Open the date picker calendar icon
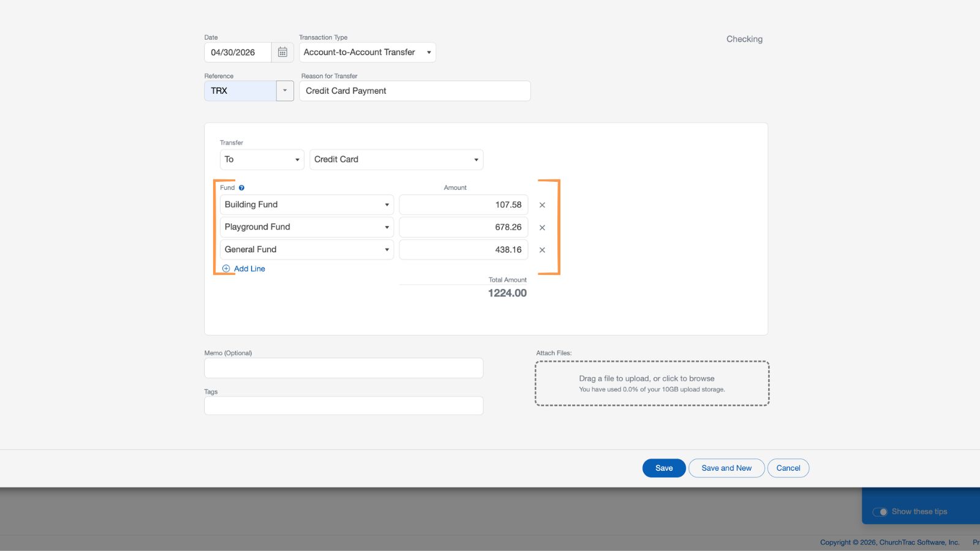Image resolution: width=980 pixels, height=551 pixels. point(282,53)
